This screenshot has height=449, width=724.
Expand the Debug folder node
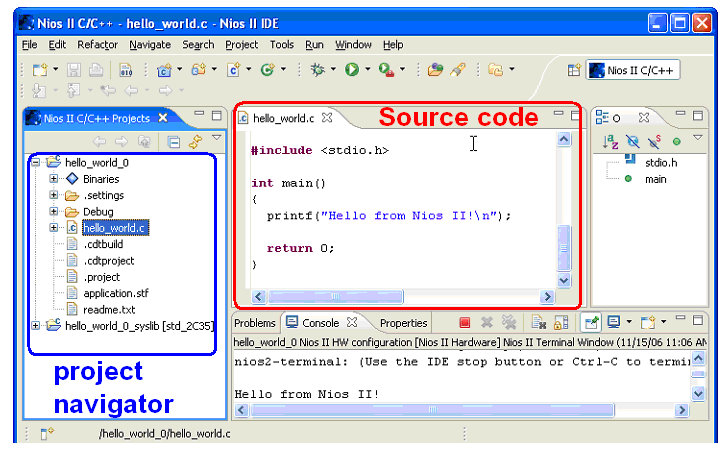pyautogui.click(x=54, y=212)
